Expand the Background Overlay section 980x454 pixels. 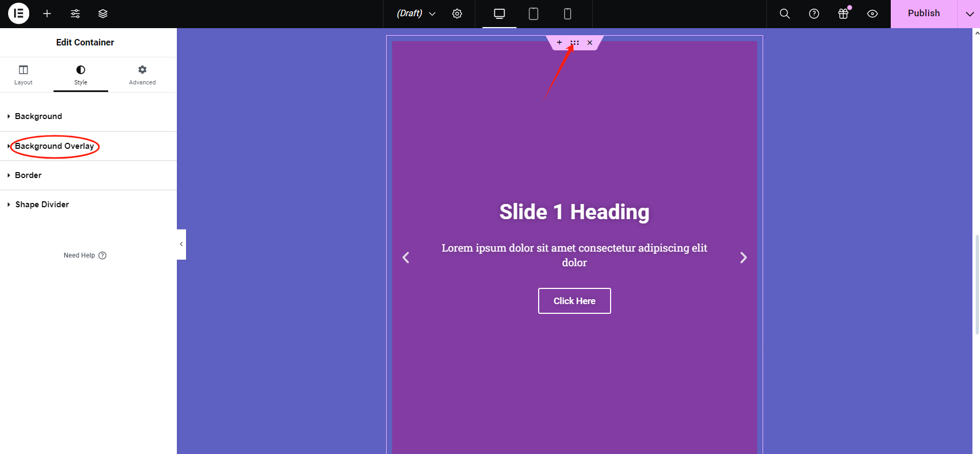click(x=88, y=146)
